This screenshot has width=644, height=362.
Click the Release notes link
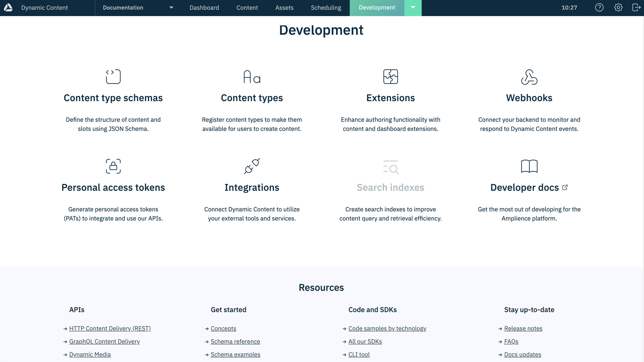[523, 328]
